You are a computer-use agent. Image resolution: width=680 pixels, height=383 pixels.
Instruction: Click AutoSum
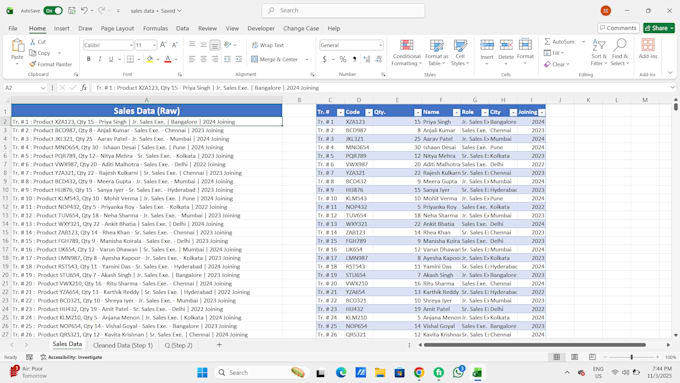[x=559, y=42]
